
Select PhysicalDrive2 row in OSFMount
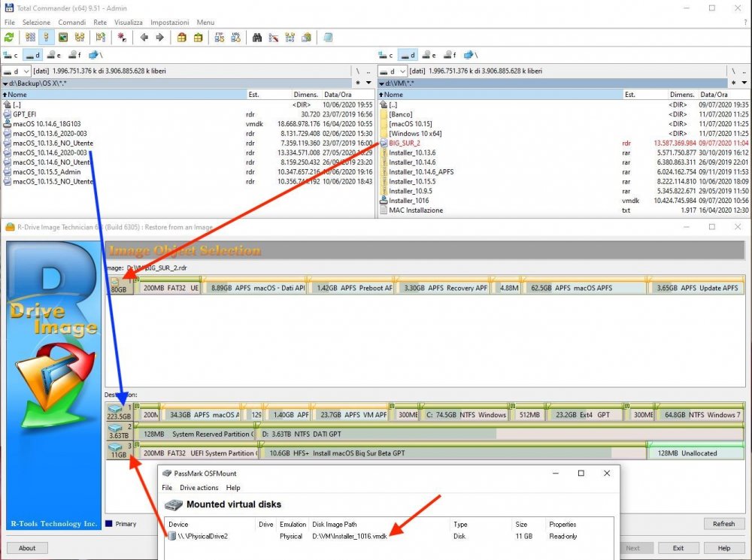(389, 536)
